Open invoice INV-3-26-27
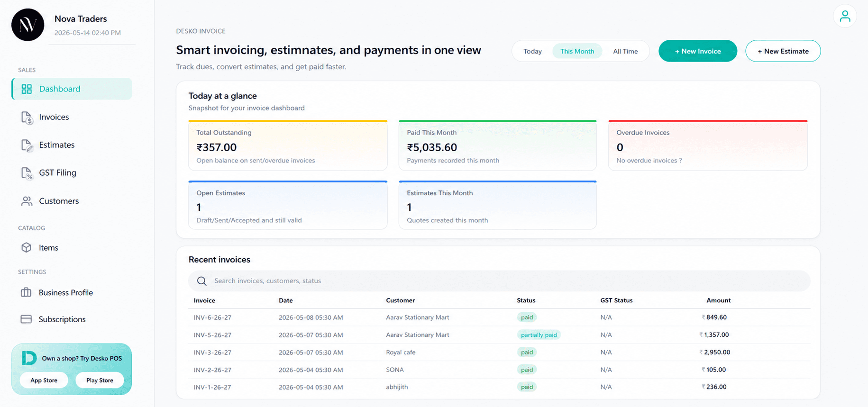 pos(212,353)
